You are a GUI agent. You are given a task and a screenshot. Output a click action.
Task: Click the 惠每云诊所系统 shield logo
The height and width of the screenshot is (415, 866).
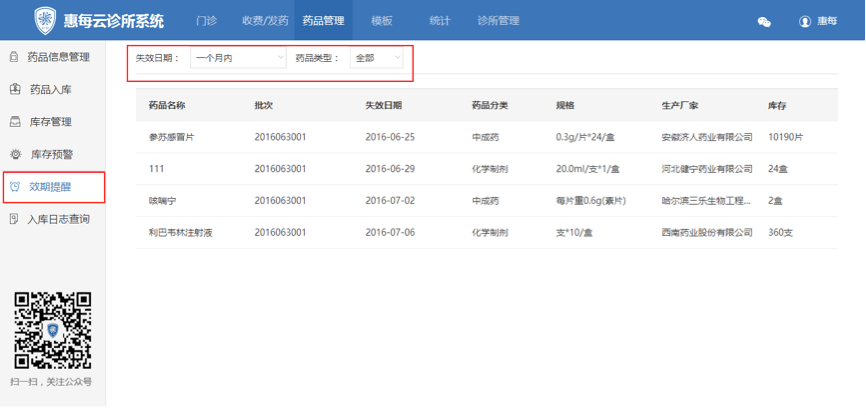pyautogui.click(x=46, y=21)
